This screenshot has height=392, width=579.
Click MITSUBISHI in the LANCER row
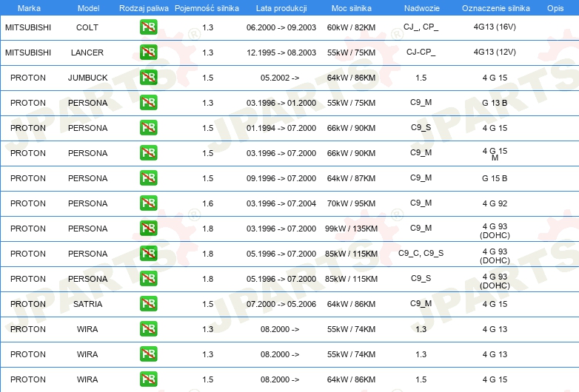pyautogui.click(x=28, y=53)
